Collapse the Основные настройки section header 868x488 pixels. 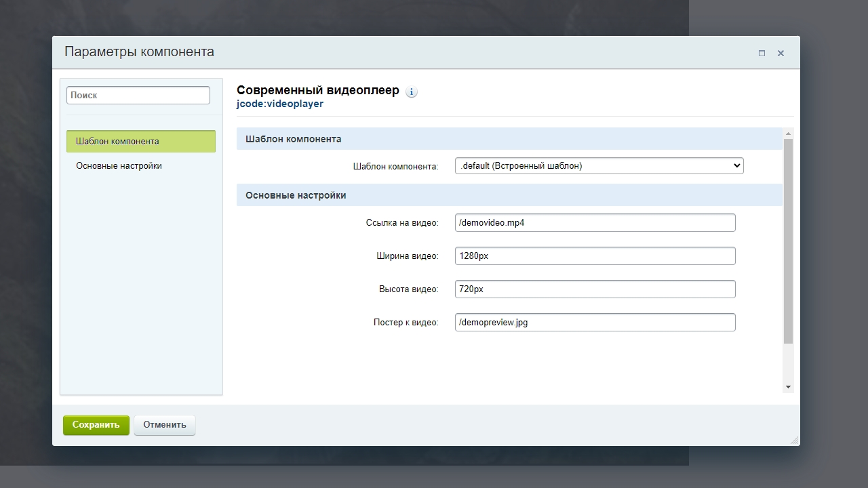tap(509, 195)
